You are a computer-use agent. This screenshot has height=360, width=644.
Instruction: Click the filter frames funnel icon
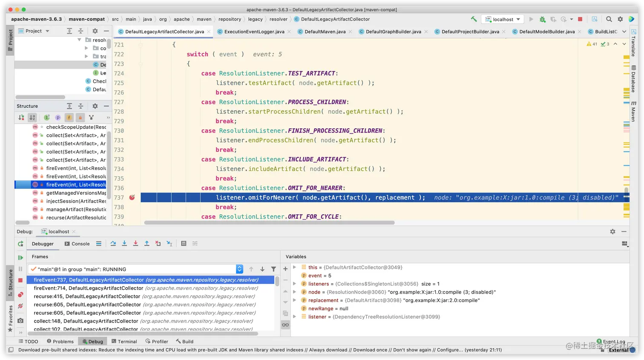(273, 269)
